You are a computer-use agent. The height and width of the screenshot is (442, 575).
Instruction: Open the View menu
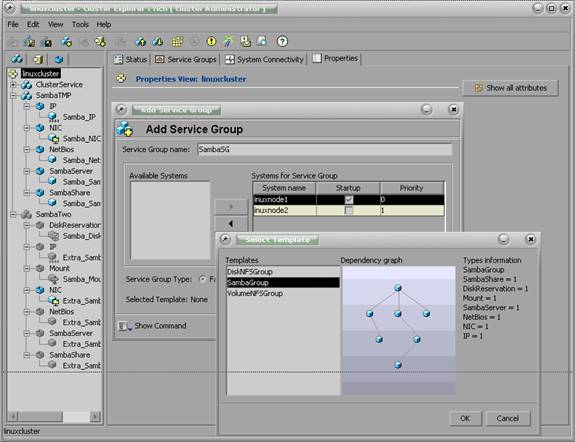55,25
